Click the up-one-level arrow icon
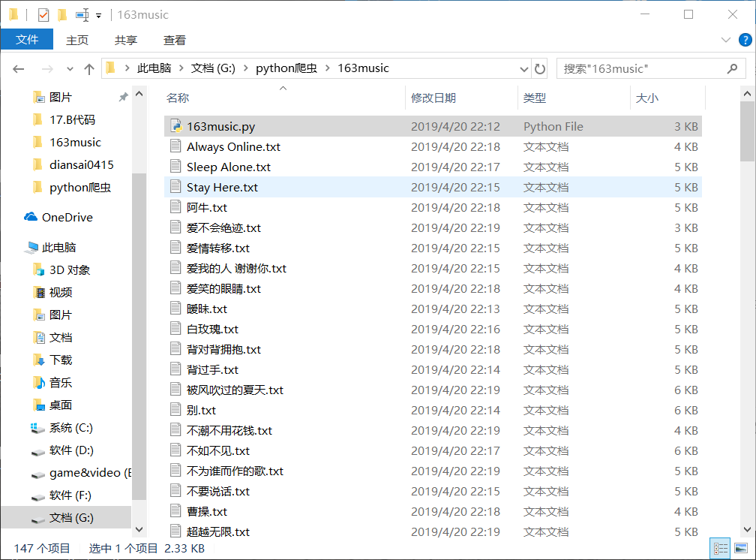The width and height of the screenshot is (756, 560). point(88,68)
